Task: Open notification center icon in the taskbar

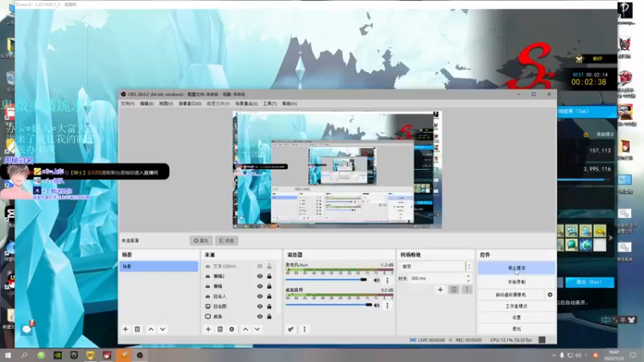Action: click(x=633, y=356)
